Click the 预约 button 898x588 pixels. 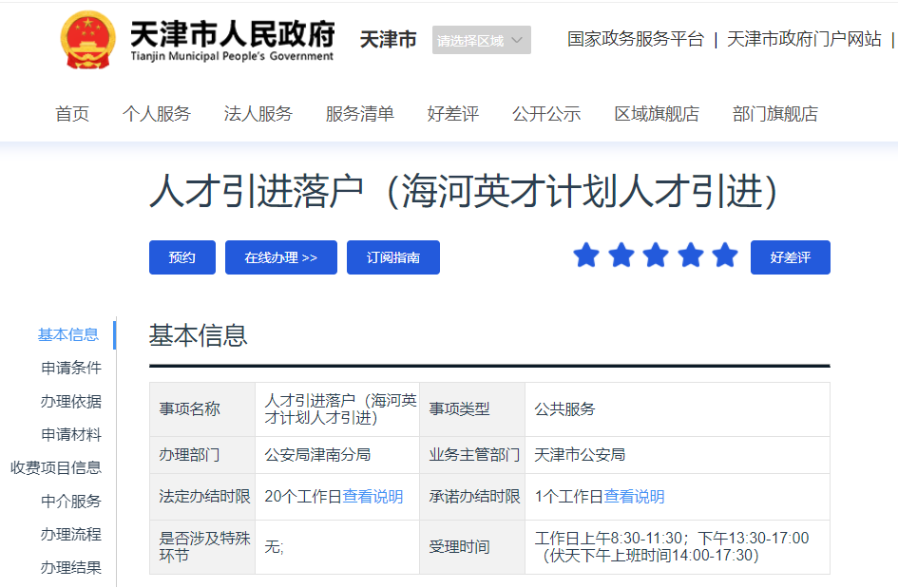tap(182, 257)
